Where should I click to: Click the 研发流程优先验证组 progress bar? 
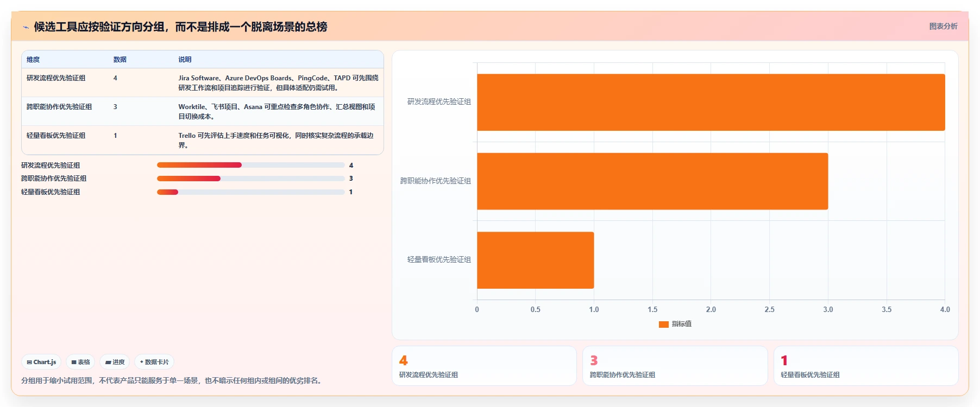250,165
